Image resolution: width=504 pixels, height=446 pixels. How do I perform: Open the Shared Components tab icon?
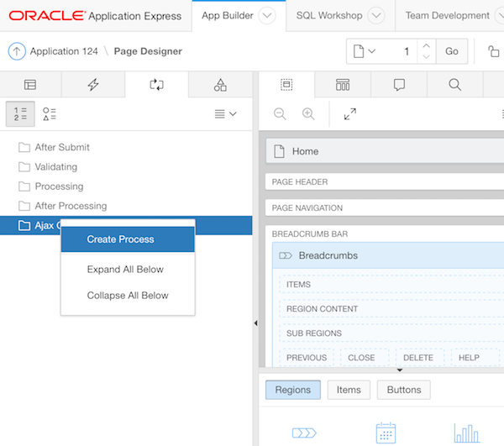click(x=220, y=85)
